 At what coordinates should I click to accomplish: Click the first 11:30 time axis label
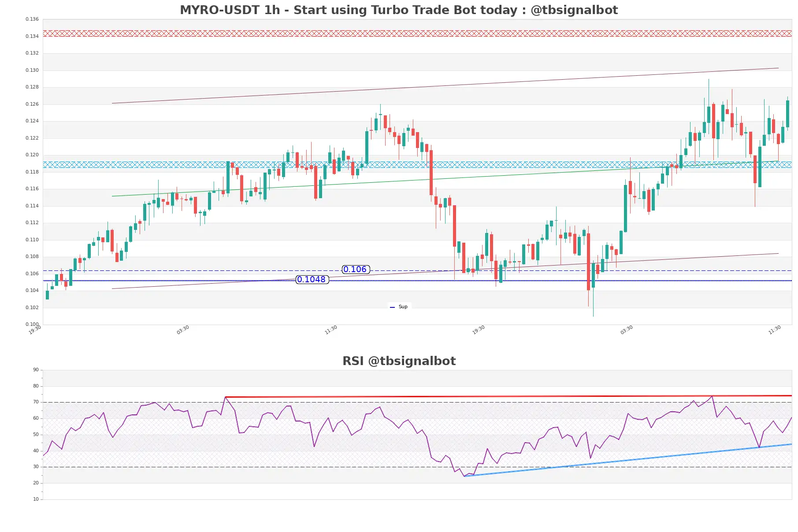[x=331, y=330]
